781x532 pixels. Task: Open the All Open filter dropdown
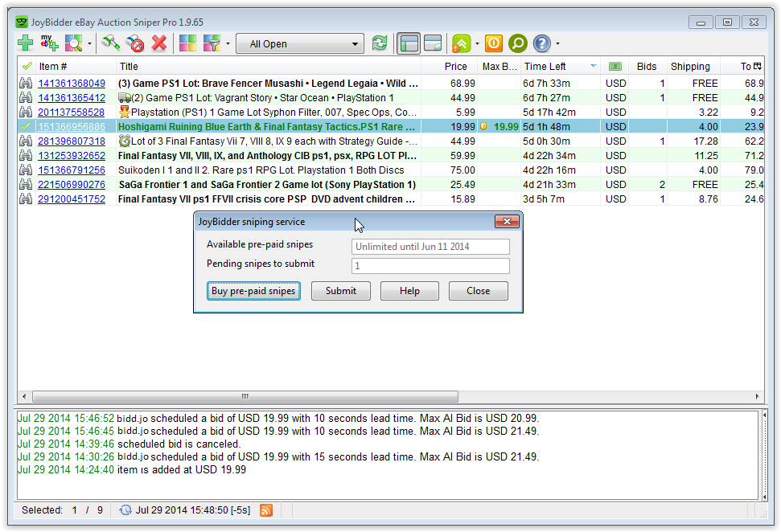[301, 43]
